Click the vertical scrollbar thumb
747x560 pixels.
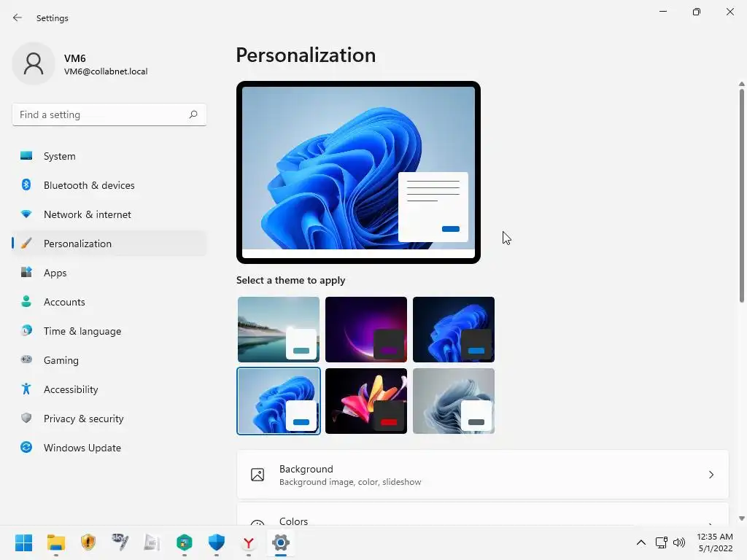(x=741, y=195)
